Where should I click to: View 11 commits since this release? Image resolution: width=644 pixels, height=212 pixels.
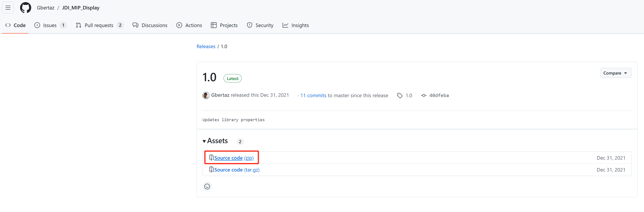[x=313, y=95]
